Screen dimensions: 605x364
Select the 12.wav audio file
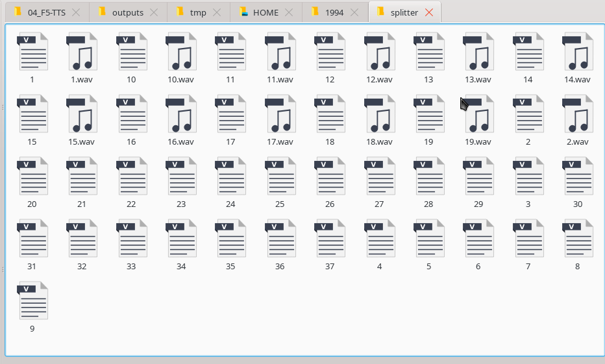[x=379, y=52]
